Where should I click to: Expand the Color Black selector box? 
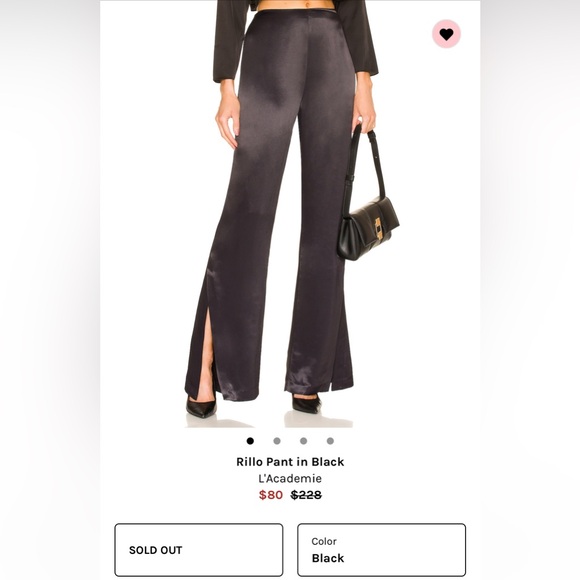381,550
